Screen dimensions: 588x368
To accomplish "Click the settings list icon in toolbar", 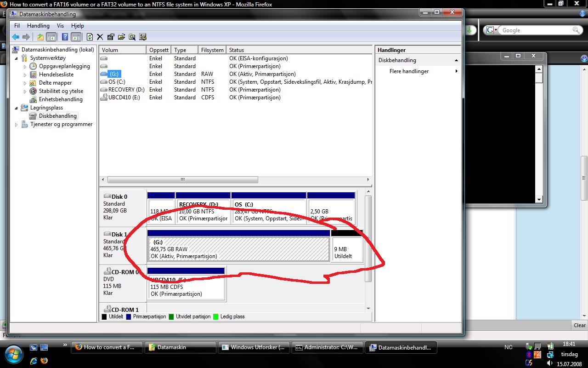I will 143,37.
